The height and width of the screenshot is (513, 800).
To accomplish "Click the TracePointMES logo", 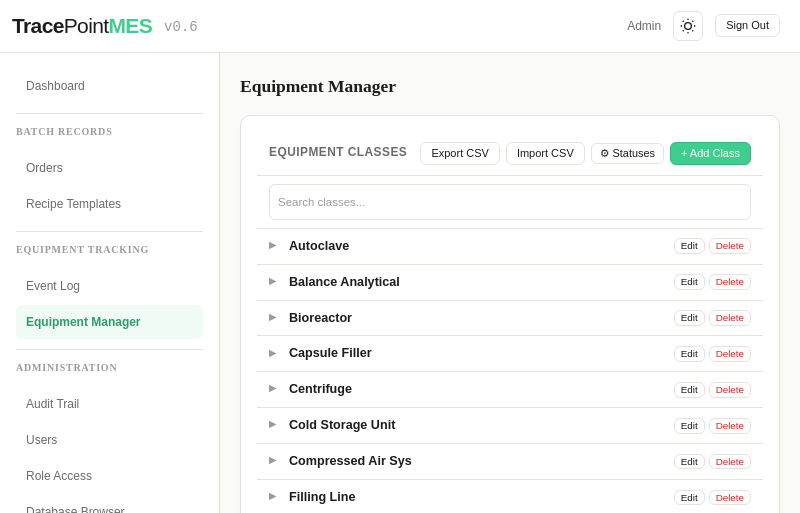I will [x=82, y=26].
